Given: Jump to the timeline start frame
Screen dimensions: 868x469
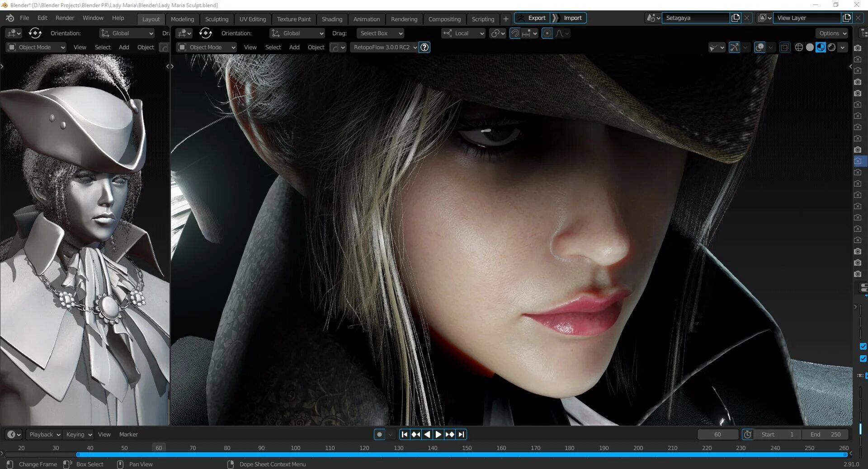Looking at the screenshot, I should coord(405,434).
